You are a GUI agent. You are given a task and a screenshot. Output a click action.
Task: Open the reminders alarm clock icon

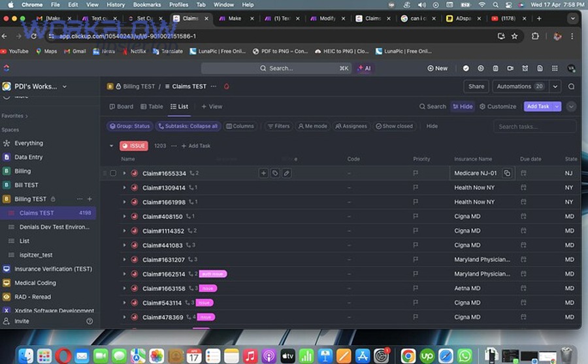(x=525, y=69)
